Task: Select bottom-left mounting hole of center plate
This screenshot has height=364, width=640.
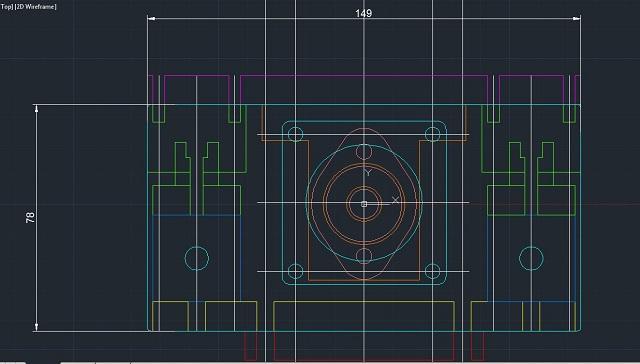Action: [295, 271]
